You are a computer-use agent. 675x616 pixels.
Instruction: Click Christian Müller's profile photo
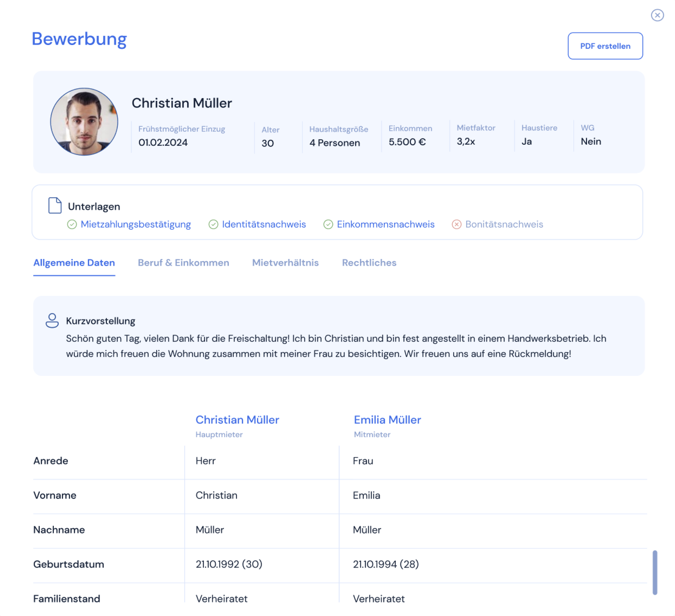pos(84,122)
